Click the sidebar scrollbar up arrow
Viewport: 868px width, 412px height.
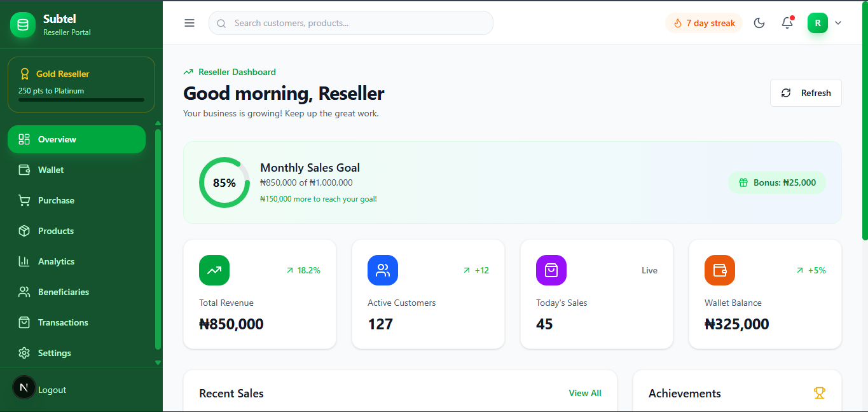pos(158,123)
